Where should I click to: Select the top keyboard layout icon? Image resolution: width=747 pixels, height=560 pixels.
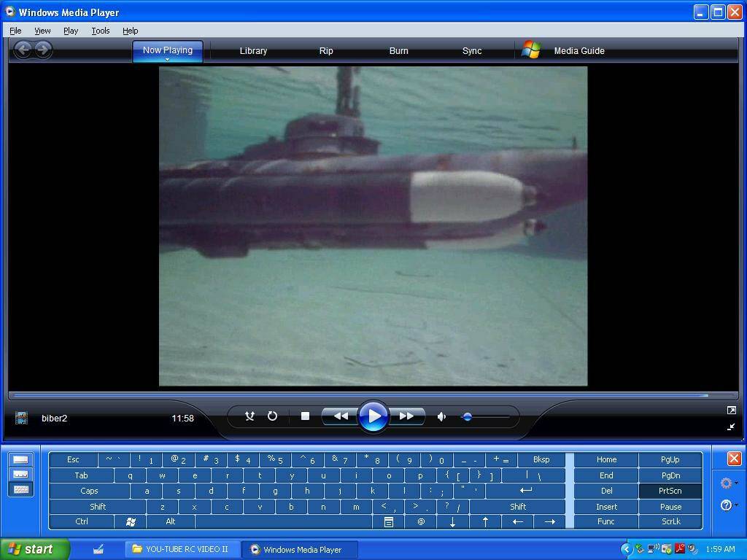point(21,459)
